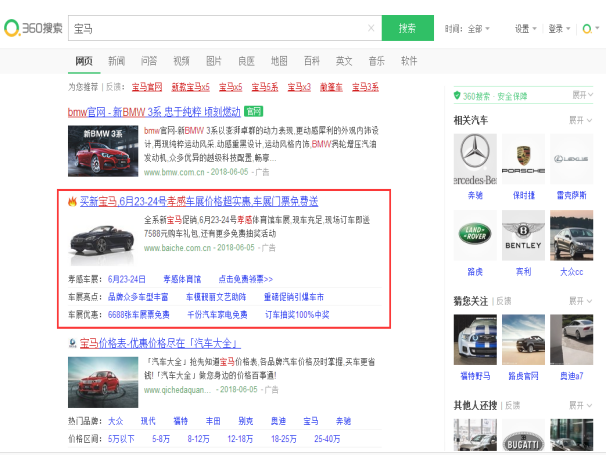Click the 5万以下 price range link
This screenshot has height=455, width=606.
point(121,439)
